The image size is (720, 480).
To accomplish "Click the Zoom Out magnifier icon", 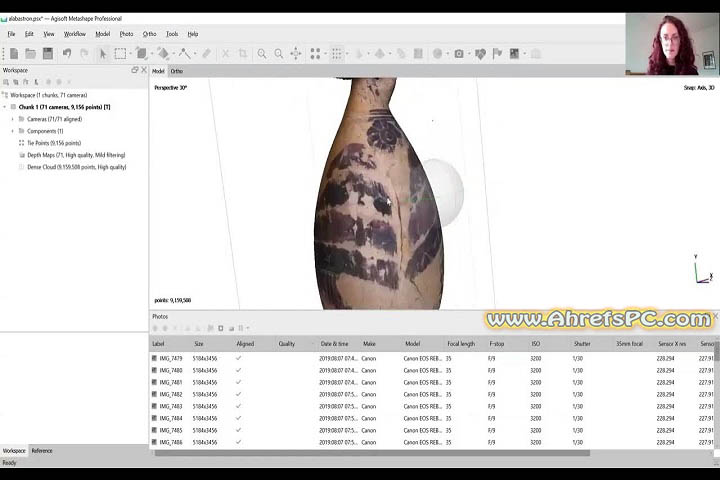I will coord(279,54).
